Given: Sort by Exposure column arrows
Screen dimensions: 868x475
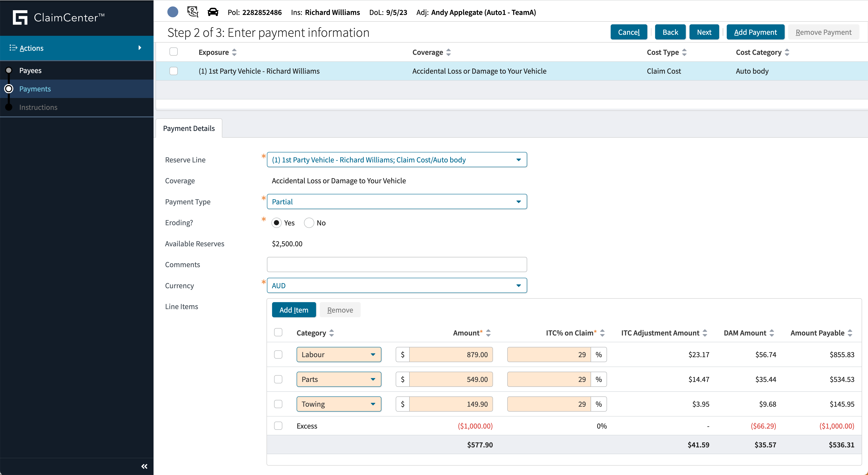Looking at the screenshot, I should (235, 52).
